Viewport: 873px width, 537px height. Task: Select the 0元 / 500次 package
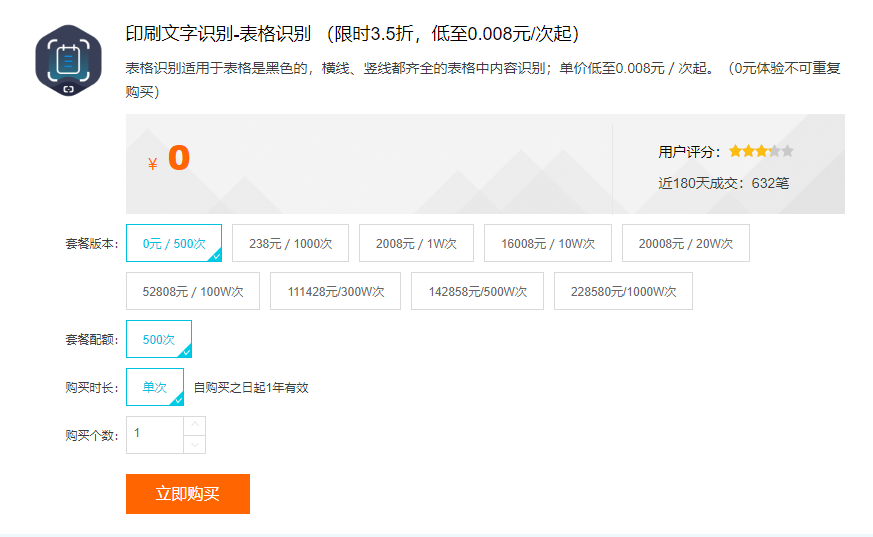pos(174,243)
